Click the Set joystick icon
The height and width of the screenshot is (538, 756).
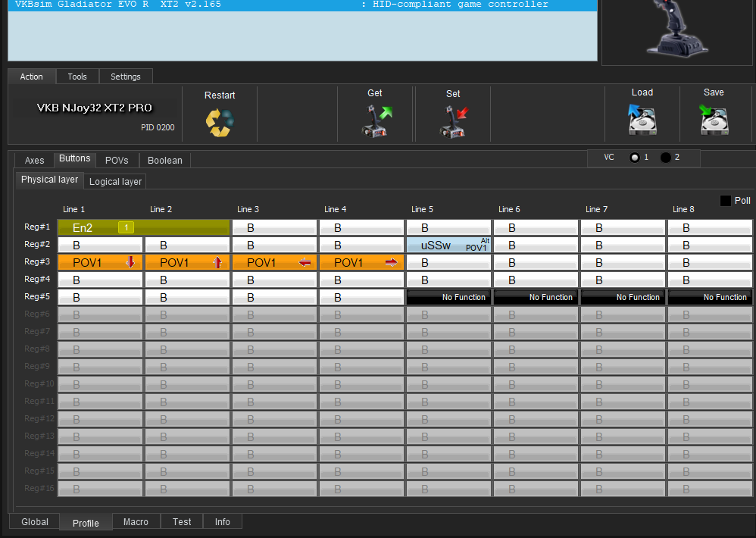click(x=454, y=121)
